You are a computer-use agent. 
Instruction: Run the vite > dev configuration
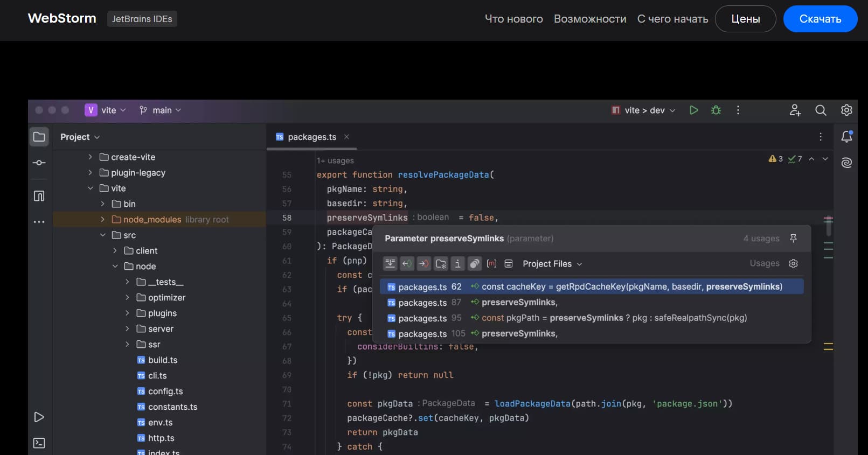694,110
